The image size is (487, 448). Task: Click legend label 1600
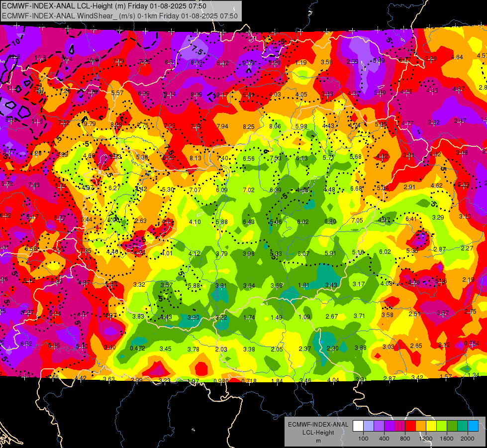click(x=446, y=439)
